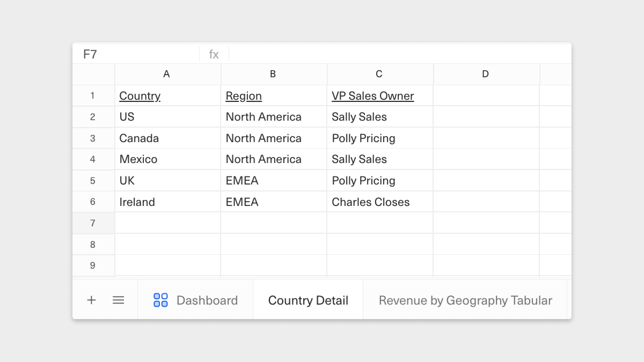Select column B header
This screenshot has height=362, width=644.
(273, 74)
